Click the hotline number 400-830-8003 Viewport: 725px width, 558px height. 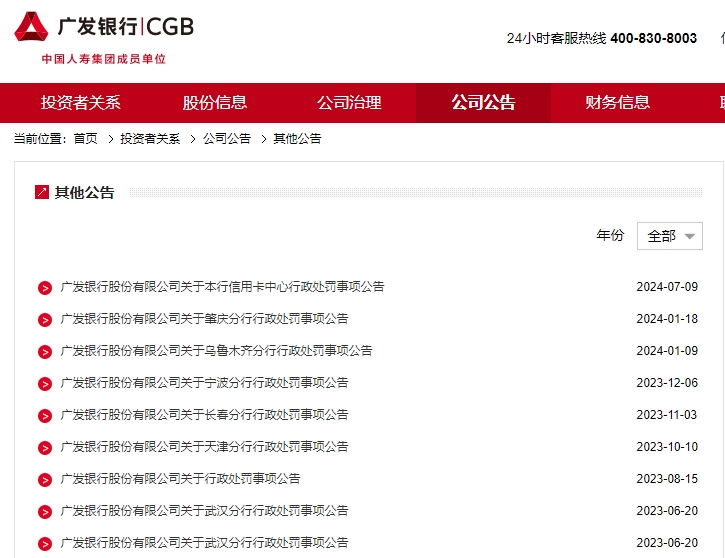click(653, 38)
